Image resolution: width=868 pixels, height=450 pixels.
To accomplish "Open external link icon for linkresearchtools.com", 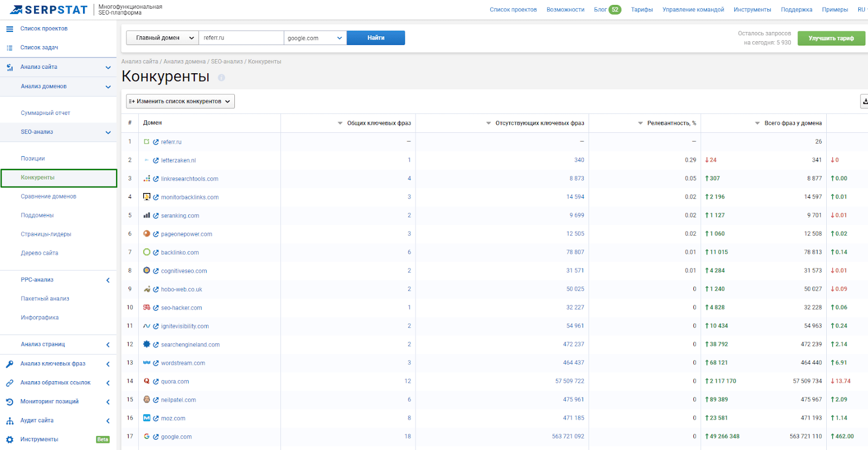I will [x=156, y=179].
